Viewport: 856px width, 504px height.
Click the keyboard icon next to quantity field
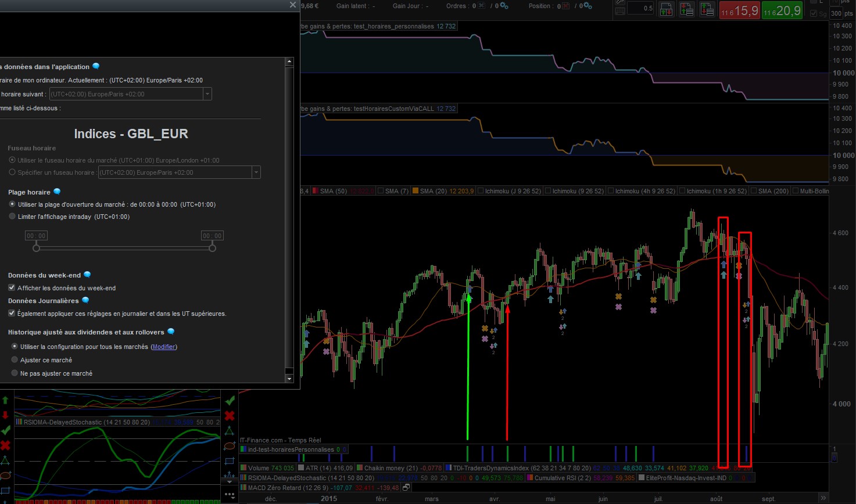click(619, 11)
